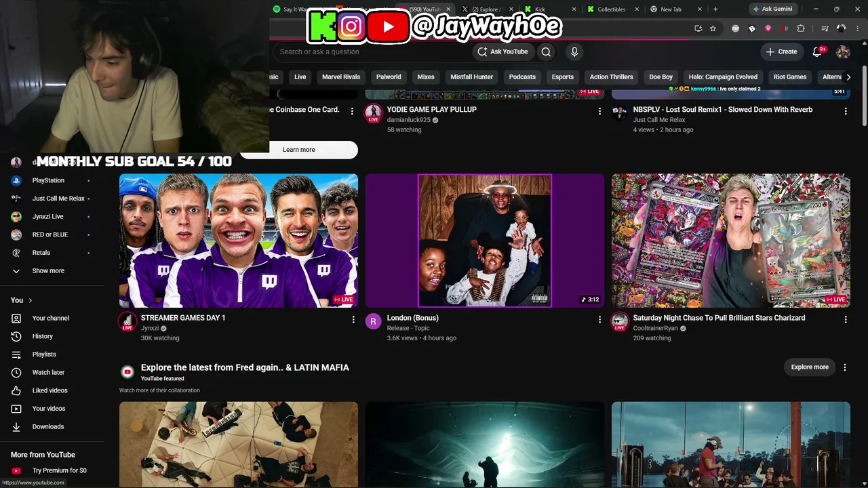Close the Collectibles browser tab
The image size is (868, 488).
[x=636, y=9]
